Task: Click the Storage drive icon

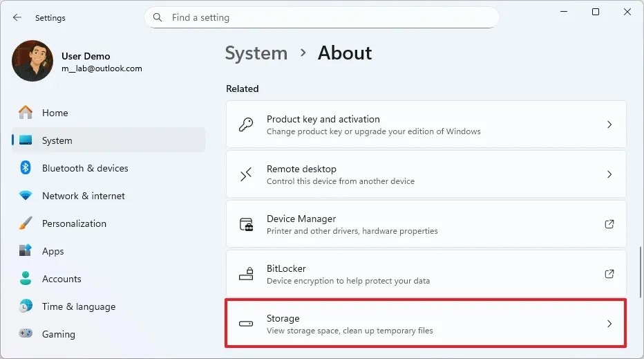Action: [x=246, y=324]
